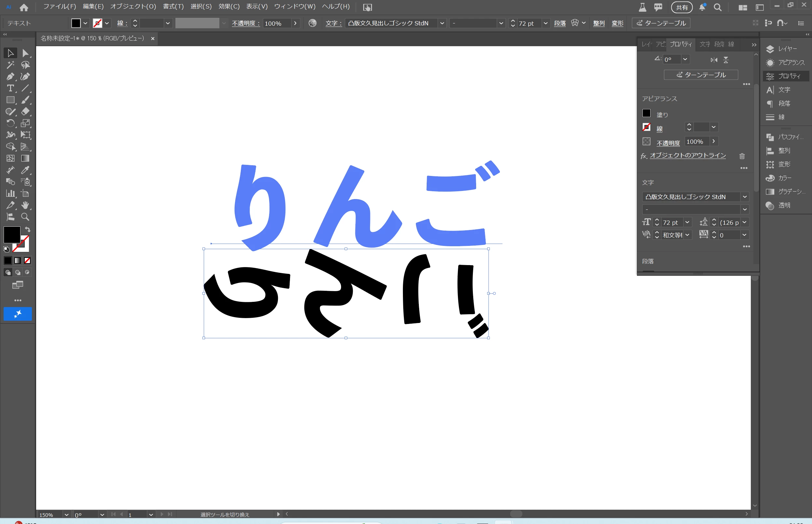This screenshot has width=812, height=524.
Task: Click the 不透明度 100% input in the control bar
Action: (x=276, y=23)
